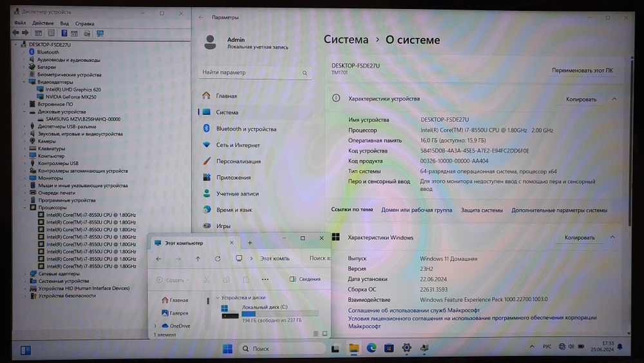Open Время и язык settings
The image size is (644, 363).
pyautogui.click(x=234, y=210)
